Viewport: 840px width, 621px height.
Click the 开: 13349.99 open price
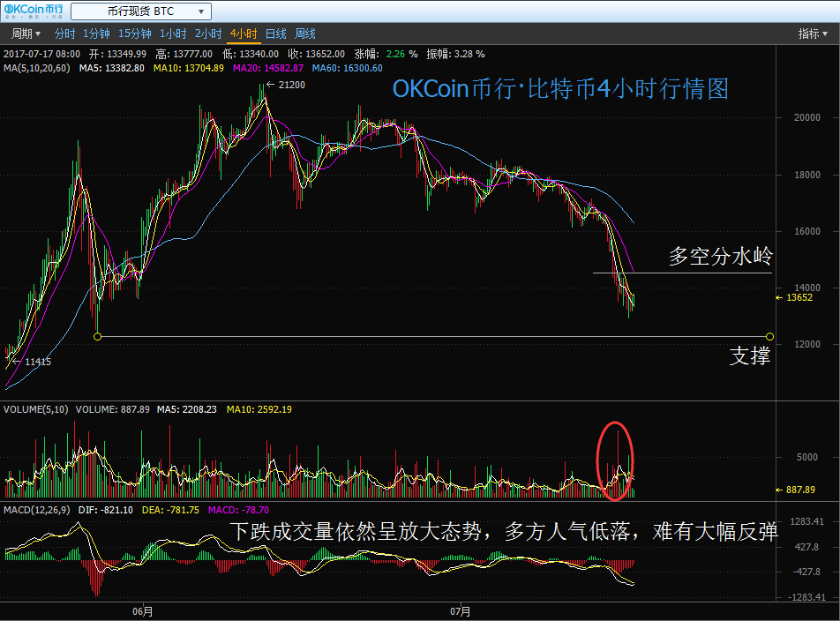[118, 54]
